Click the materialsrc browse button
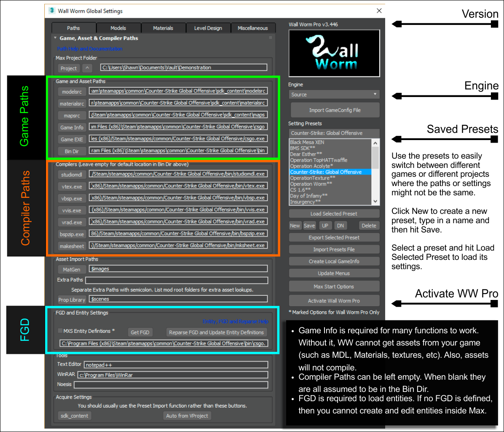Image resolution: width=504 pixels, height=432 pixels. point(72,104)
